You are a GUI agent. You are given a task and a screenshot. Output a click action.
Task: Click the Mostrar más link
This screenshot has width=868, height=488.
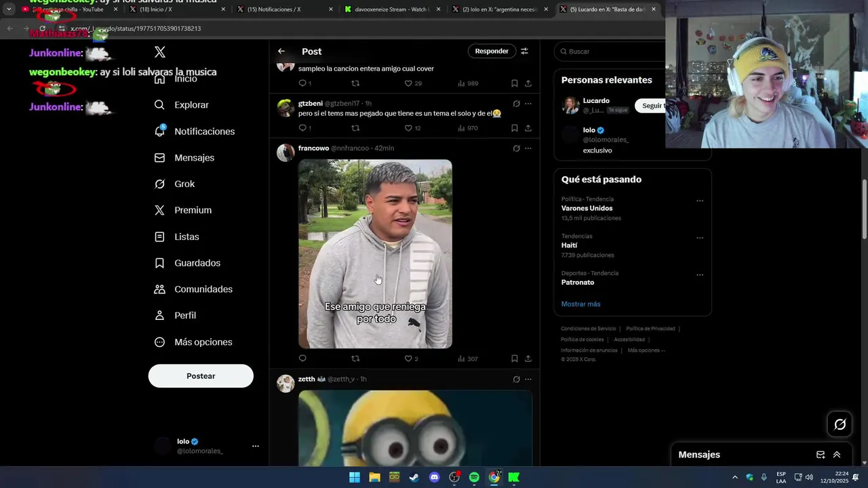tap(580, 304)
